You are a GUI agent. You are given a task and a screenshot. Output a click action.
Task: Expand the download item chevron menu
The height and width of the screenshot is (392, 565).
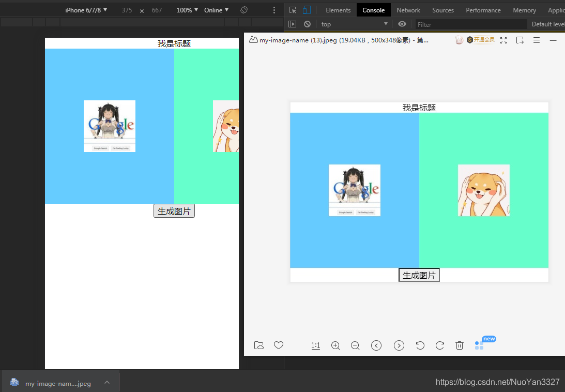(107, 382)
